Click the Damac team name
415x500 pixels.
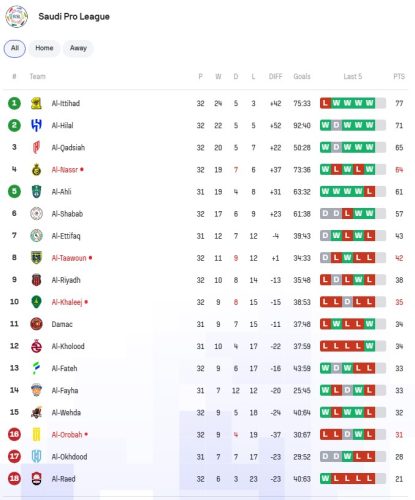(x=62, y=324)
